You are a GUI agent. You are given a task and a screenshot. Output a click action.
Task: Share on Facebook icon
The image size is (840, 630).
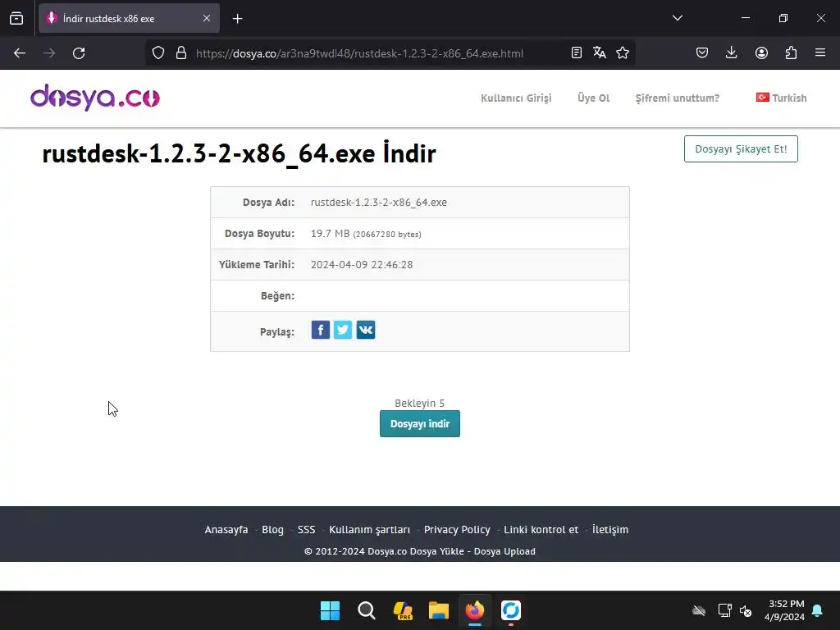321,330
